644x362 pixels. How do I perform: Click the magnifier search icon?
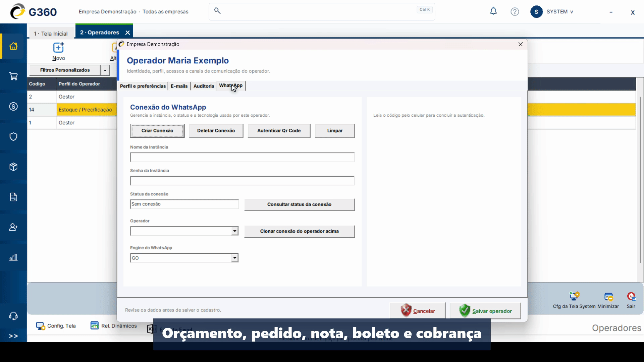pos(217,11)
